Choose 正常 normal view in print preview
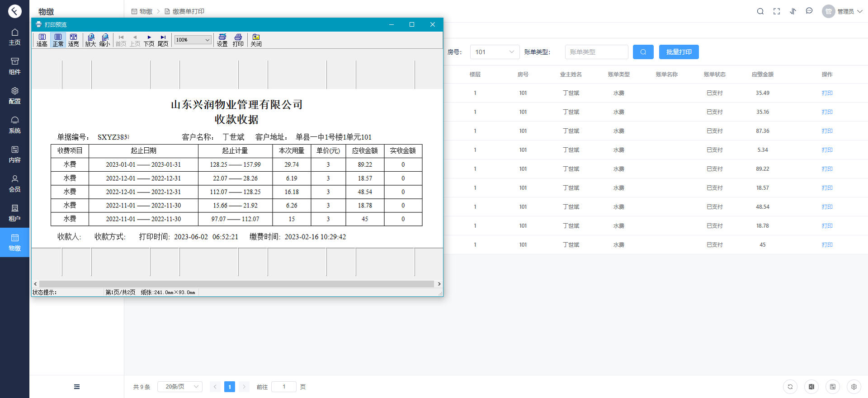The image size is (868, 398). tap(58, 40)
